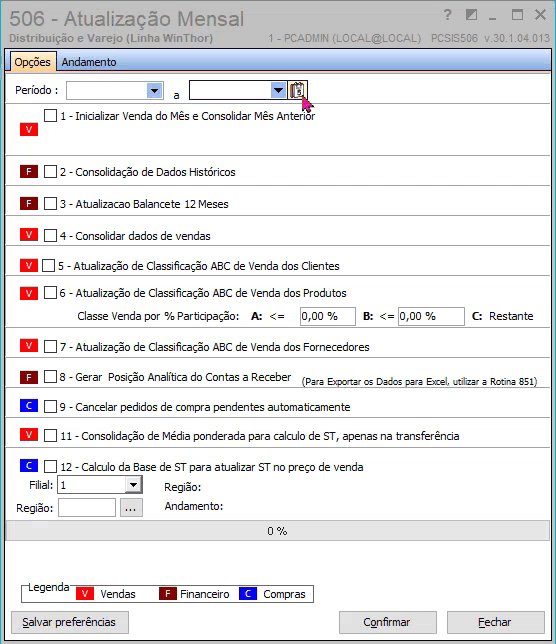Viewport: 556px width, 644px height.
Task: Click the text 'C: Restante'
Action: click(x=503, y=316)
